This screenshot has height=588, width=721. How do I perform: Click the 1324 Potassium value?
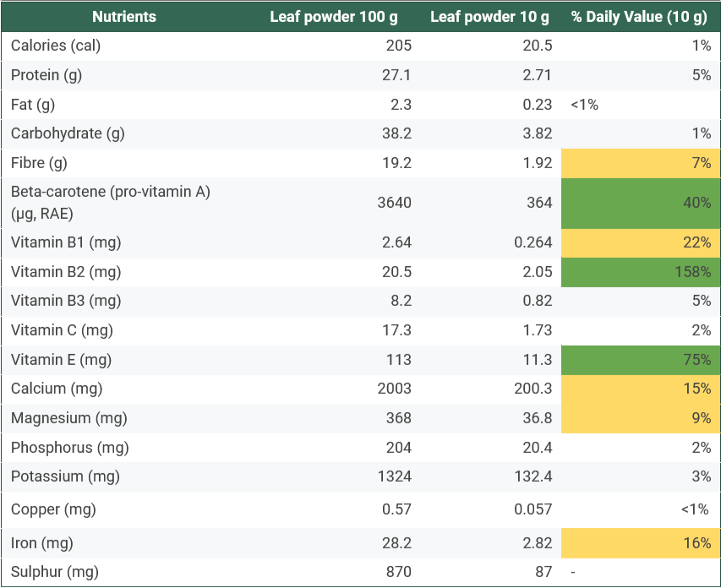click(x=395, y=476)
